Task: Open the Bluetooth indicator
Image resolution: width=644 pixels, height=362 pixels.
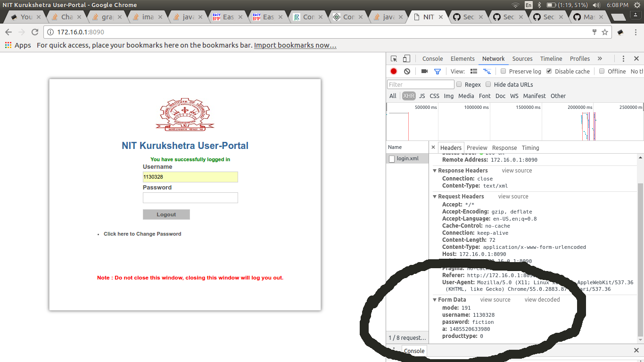Action: [x=540, y=5]
